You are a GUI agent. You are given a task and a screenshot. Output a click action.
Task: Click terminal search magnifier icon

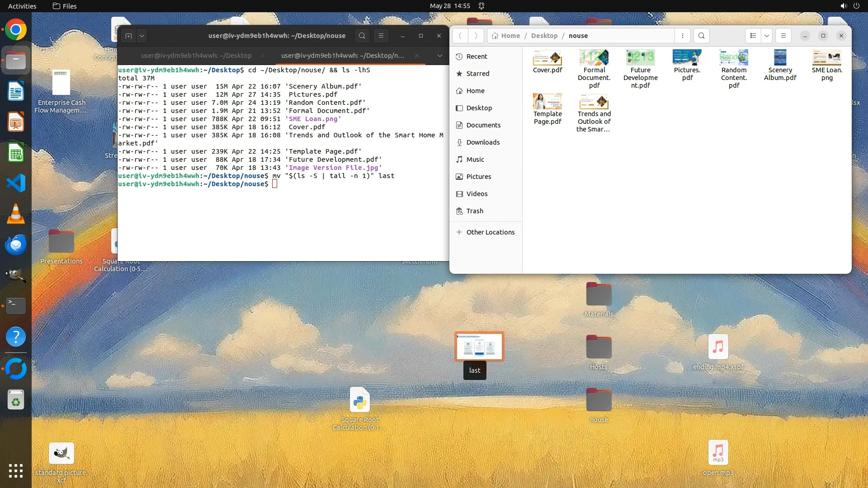click(362, 36)
